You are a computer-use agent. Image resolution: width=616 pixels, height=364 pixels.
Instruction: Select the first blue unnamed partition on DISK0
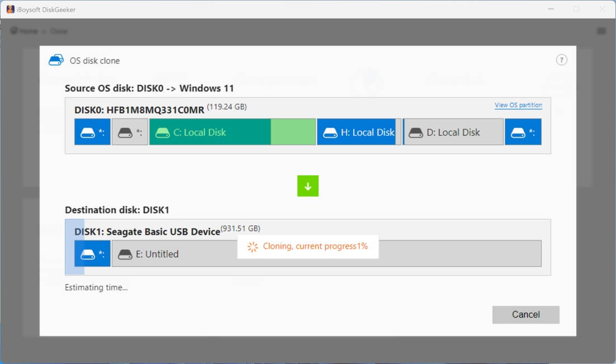coord(92,132)
